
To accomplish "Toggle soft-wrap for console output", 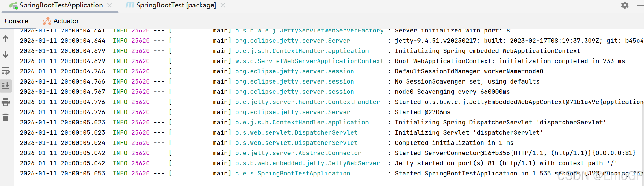I will click(6, 70).
